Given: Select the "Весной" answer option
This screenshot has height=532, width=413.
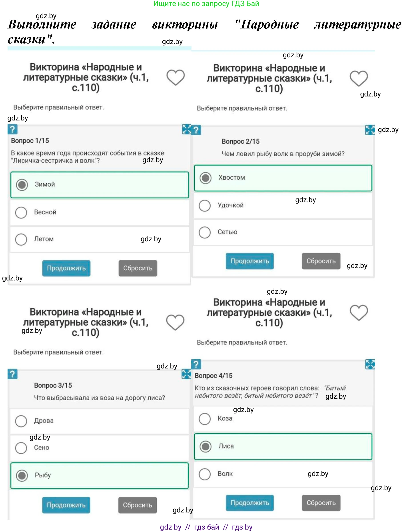Looking at the screenshot, I should 21,212.
